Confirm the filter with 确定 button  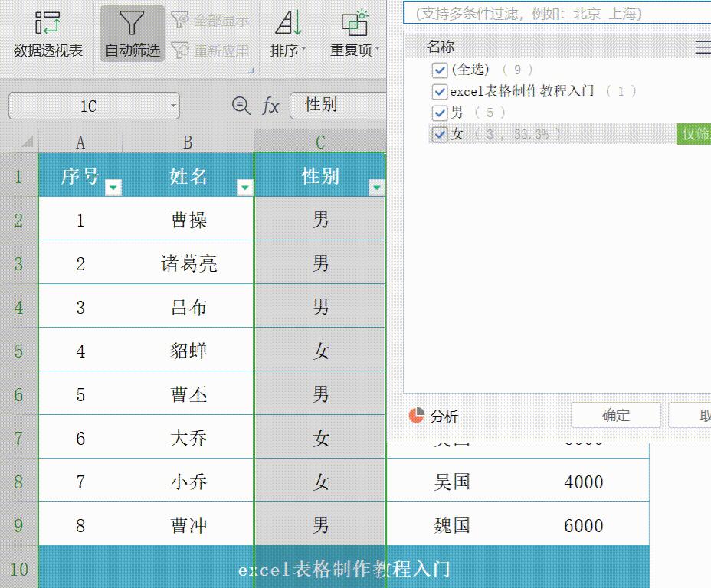[615, 415]
